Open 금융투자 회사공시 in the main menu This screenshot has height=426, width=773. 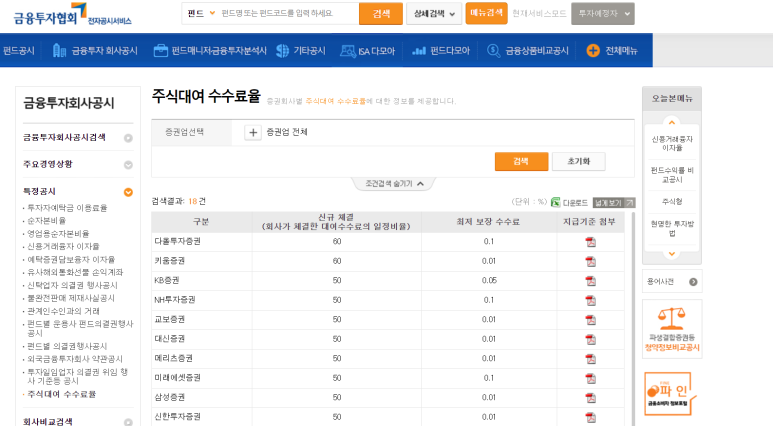95,50
